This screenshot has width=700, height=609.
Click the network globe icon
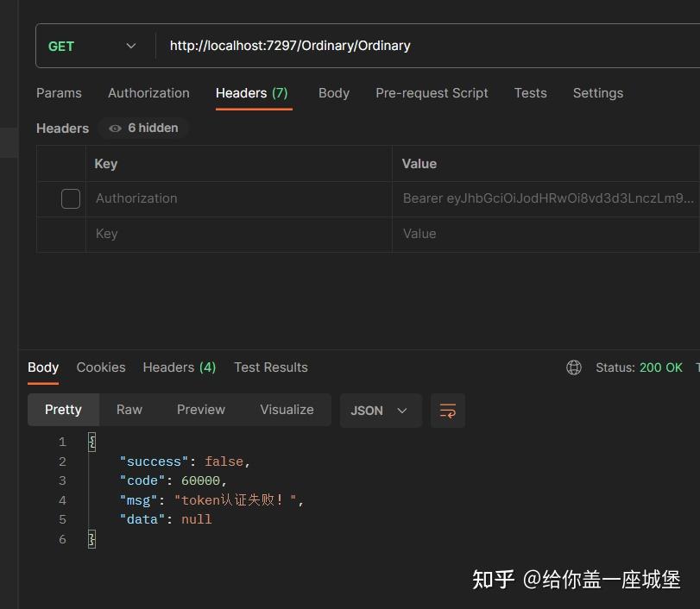coord(574,367)
